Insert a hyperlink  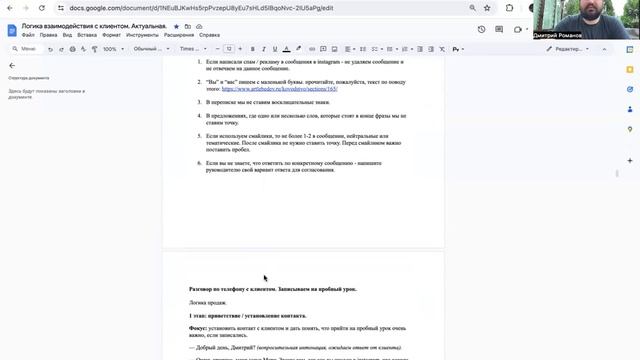click(x=312, y=49)
